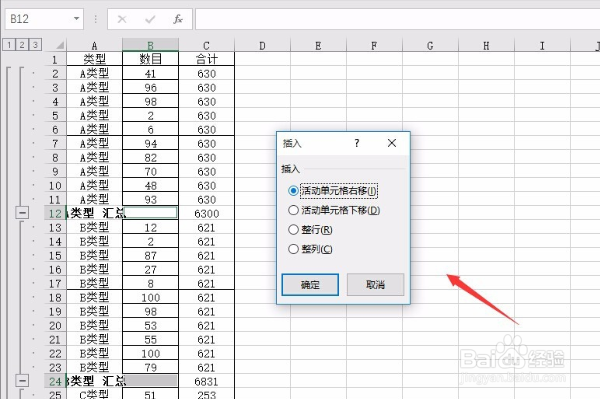Click the cell with value 48
Image resolution: width=600 pixels, height=399 pixels.
150,186
